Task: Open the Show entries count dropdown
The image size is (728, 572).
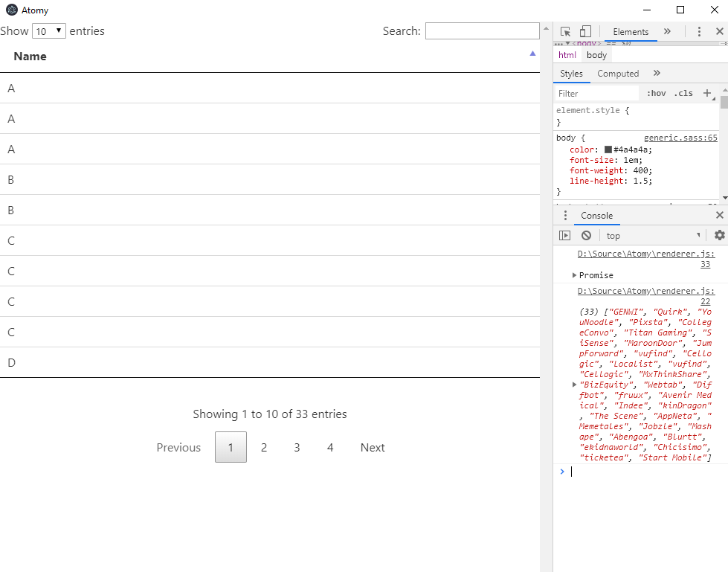Action: click(49, 30)
